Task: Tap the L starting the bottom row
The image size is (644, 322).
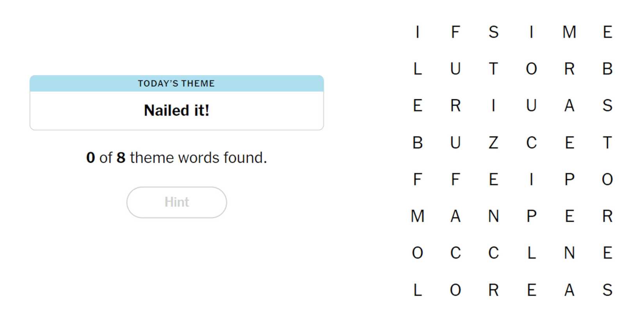Action: click(x=417, y=290)
